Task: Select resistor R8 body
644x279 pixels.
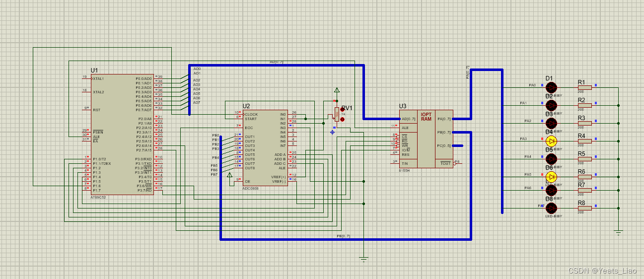Action: [584, 208]
